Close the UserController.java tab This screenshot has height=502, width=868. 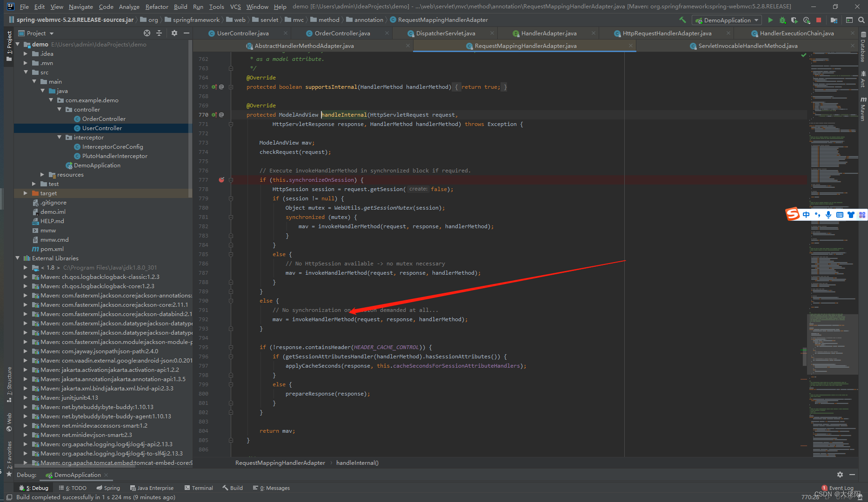click(286, 33)
